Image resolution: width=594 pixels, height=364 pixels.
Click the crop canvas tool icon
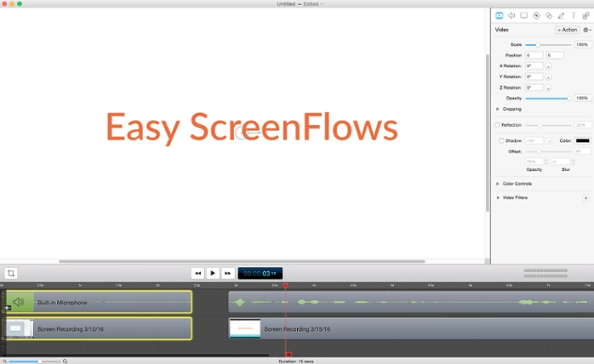click(11, 273)
